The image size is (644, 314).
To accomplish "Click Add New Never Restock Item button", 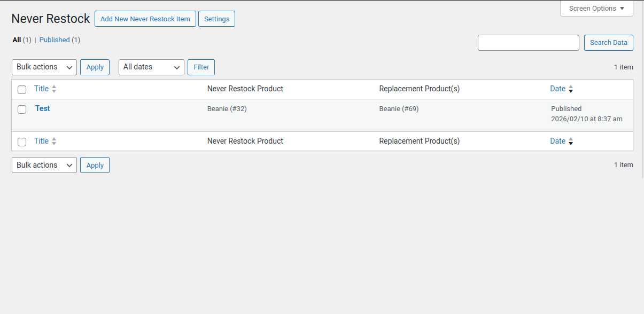I will (x=145, y=19).
